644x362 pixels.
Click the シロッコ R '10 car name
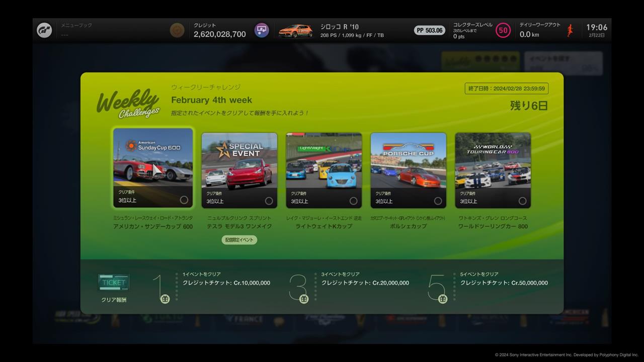[x=340, y=27]
